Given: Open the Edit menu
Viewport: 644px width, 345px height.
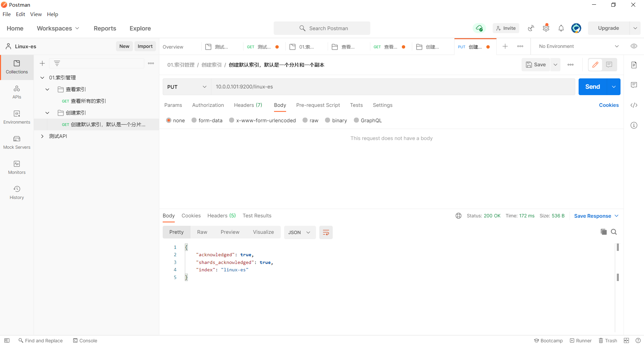Looking at the screenshot, I should pyautogui.click(x=20, y=14).
